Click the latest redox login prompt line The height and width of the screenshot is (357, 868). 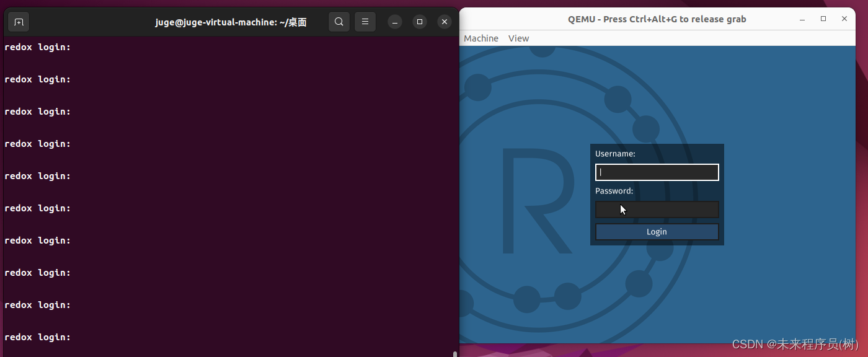37,337
